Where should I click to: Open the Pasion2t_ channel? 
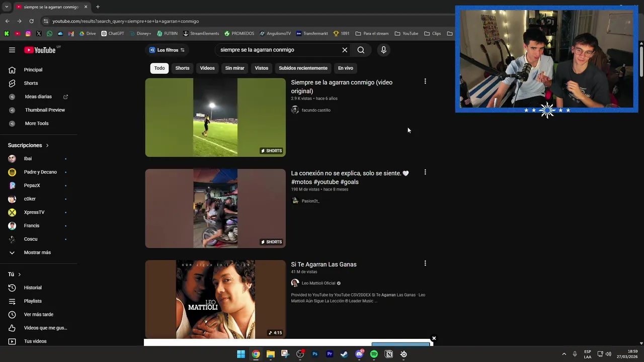[310, 201]
